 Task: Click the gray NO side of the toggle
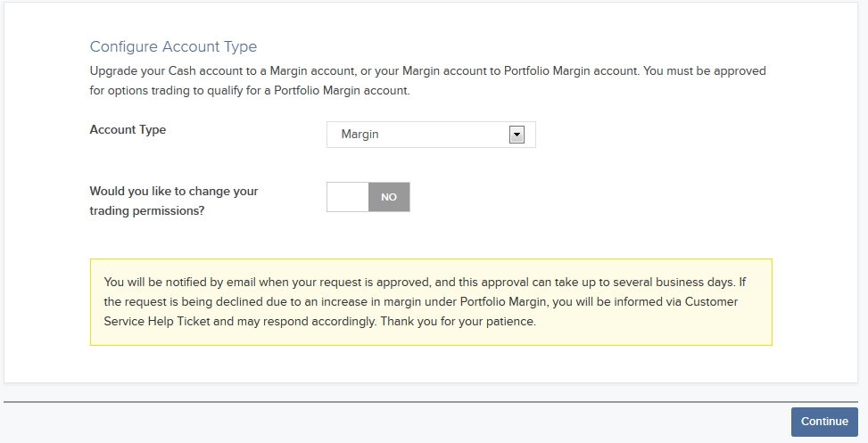click(x=389, y=197)
